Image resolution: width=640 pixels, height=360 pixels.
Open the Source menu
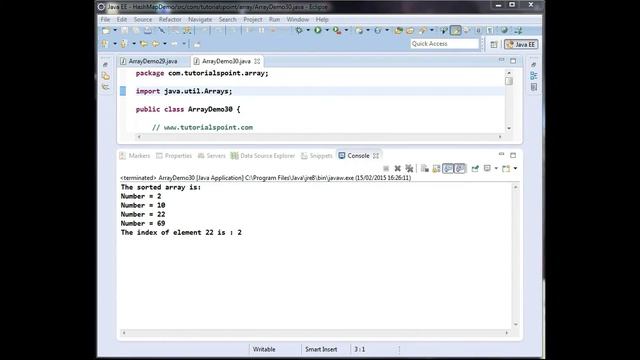tap(142, 19)
